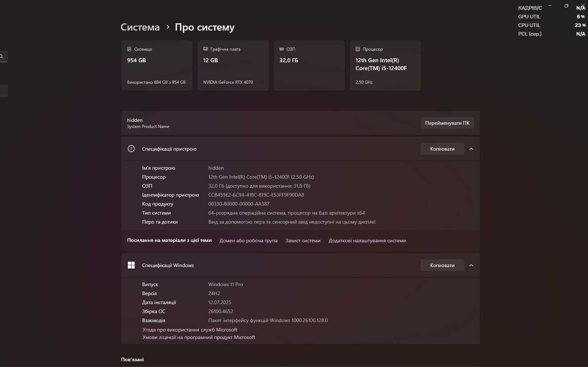This screenshot has height=367, width=588.
Task: Click the GPU UTIL 6 % value
Action: pos(581,17)
